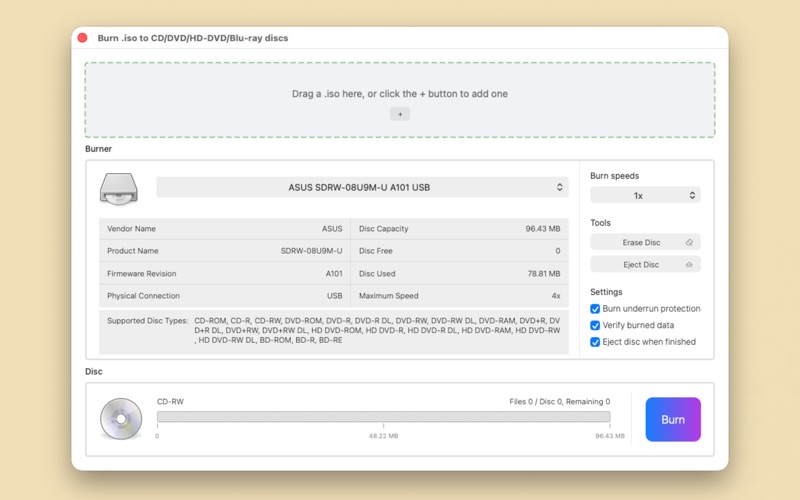Click the optical drive icon in Burner
Viewport: 800px width, 500px height.
118,189
